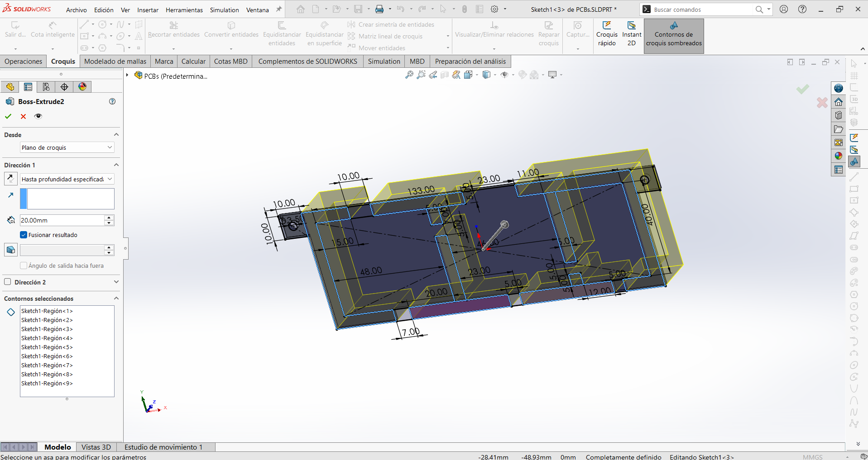Open the File Explorer folder task pane icon
The height and width of the screenshot is (460, 868).
839,129
